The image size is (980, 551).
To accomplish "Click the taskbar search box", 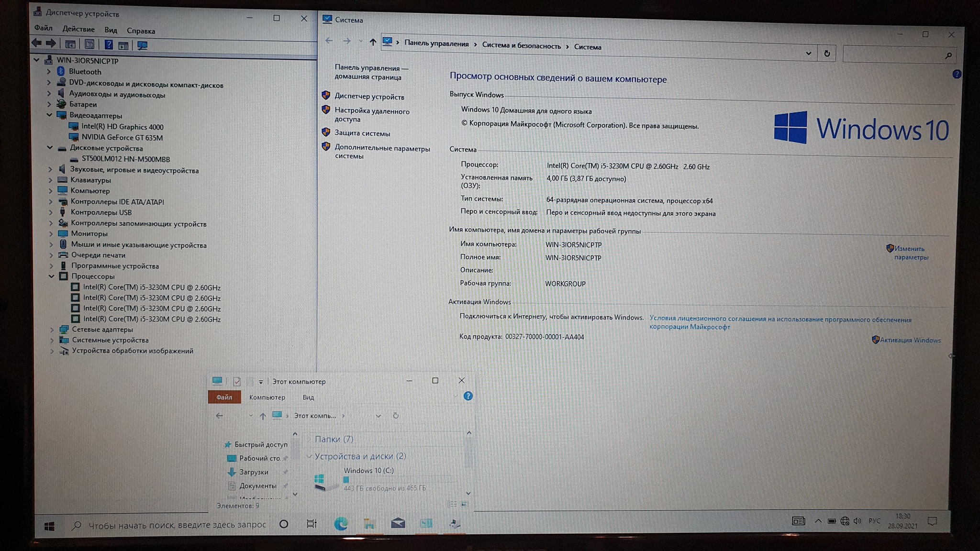I will (x=177, y=525).
